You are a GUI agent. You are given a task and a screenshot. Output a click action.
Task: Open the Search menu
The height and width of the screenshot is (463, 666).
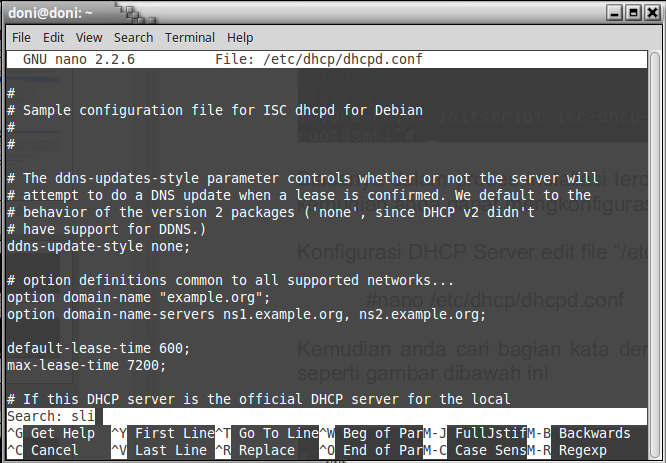pyautogui.click(x=133, y=37)
